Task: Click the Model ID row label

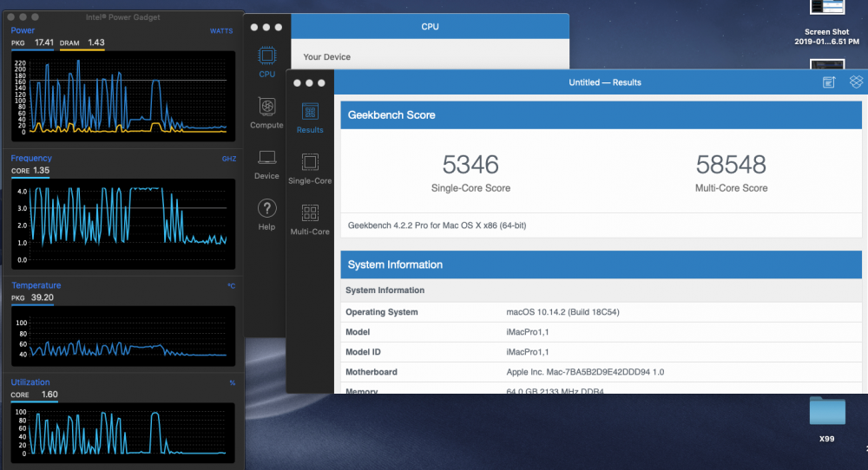Action: (363, 352)
